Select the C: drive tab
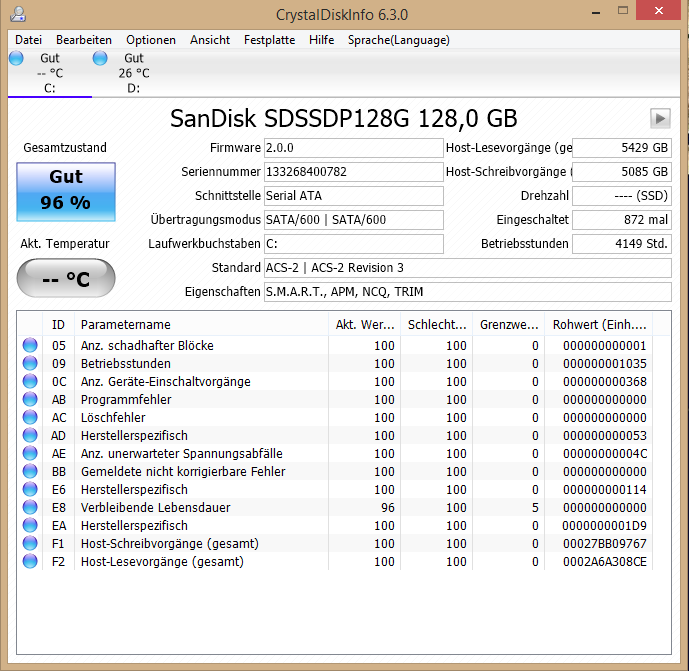The width and height of the screenshot is (689, 671). tap(50, 73)
